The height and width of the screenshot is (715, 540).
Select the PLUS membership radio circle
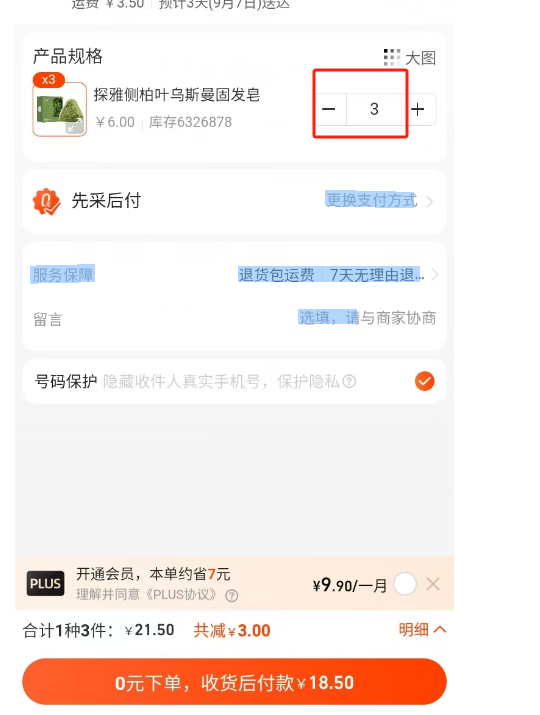click(x=405, y=584)
